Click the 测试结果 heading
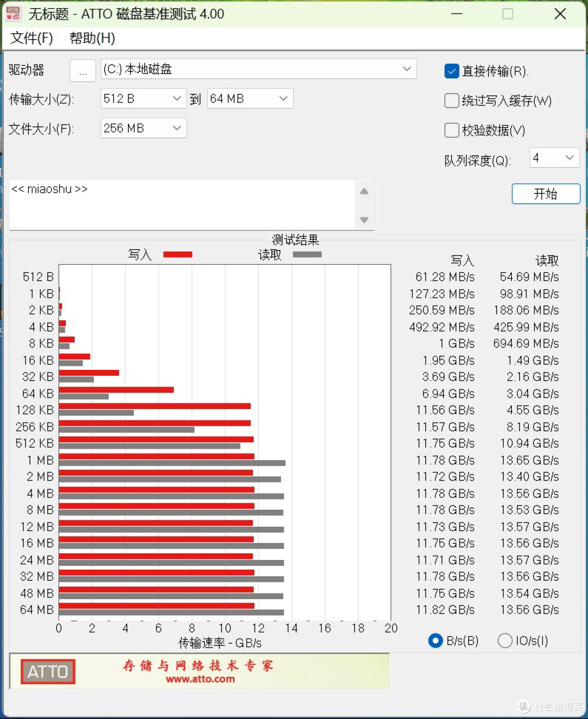The width and height of the screenshot is (588, 719). tap(296, 240)
